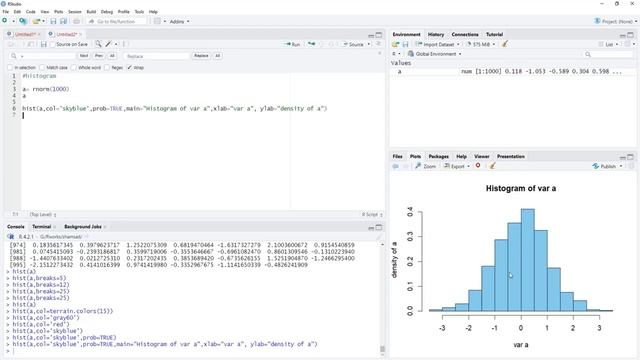
Task: Click the Environment search field
Action: (x=610, y=54)
